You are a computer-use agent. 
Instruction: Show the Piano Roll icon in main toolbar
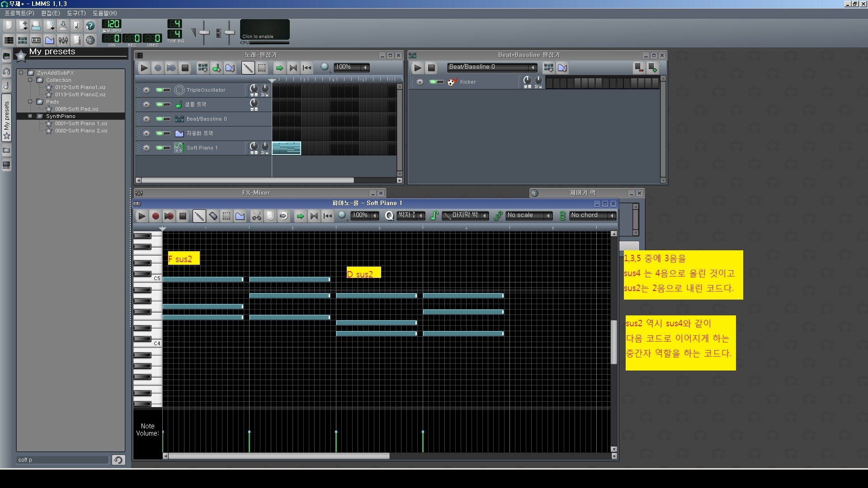[x=36, y=40]
